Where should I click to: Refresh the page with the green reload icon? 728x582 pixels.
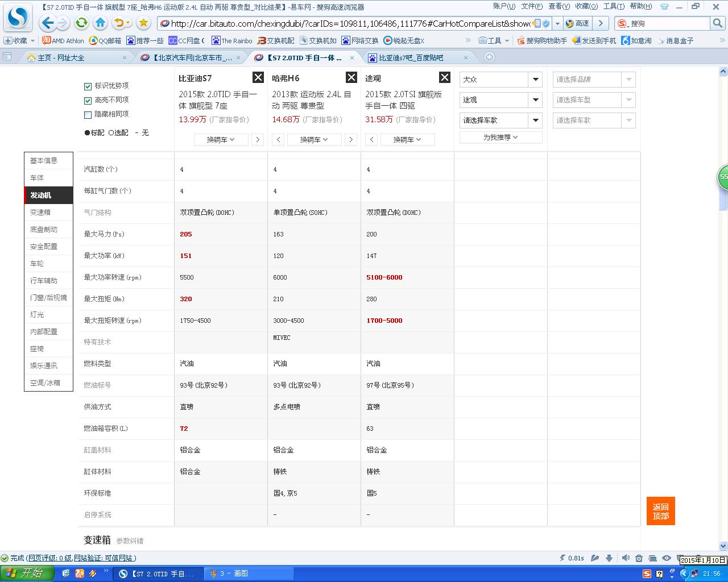pos(82,23)
